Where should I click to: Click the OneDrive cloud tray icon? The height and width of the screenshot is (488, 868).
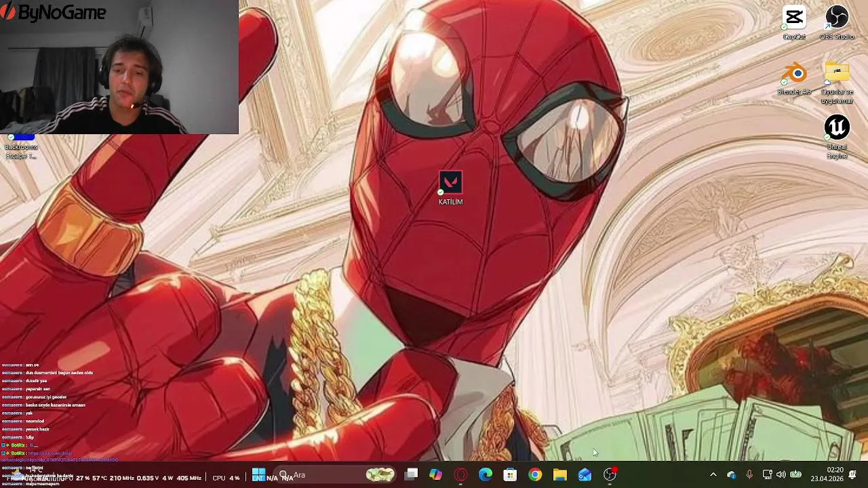[731, 475]
